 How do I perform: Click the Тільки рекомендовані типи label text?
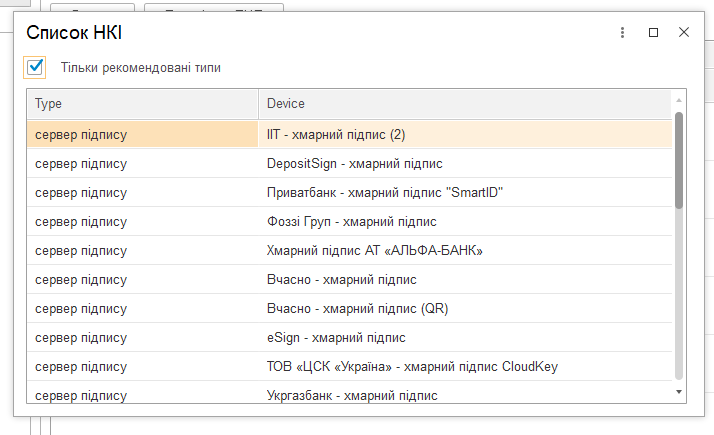point(141,68)
